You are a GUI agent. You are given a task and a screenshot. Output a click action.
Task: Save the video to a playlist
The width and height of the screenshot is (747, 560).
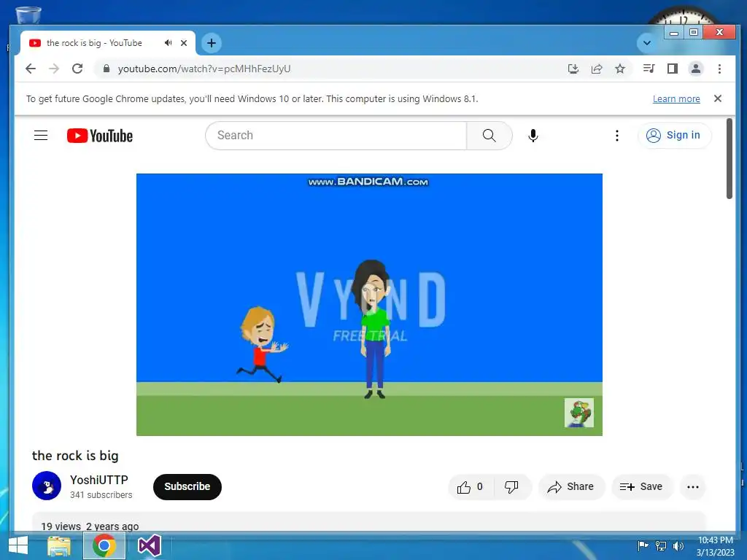(641, 486)
